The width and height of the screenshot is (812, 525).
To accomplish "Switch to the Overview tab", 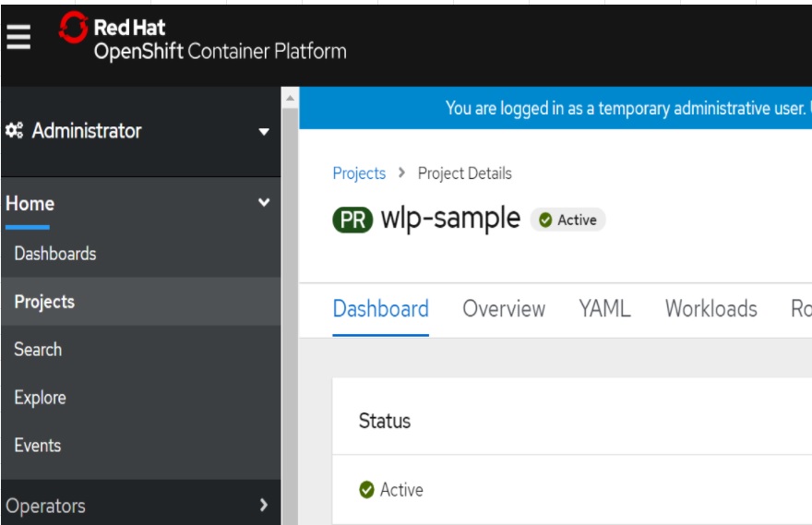I will (x=504, y=308).
